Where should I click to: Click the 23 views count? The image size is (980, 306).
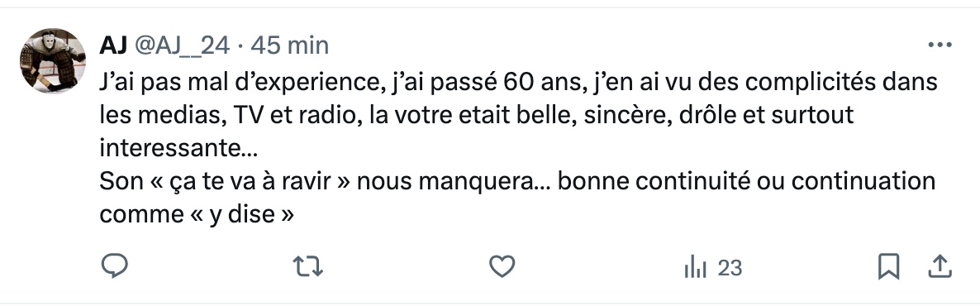click(x=730, y=268)
